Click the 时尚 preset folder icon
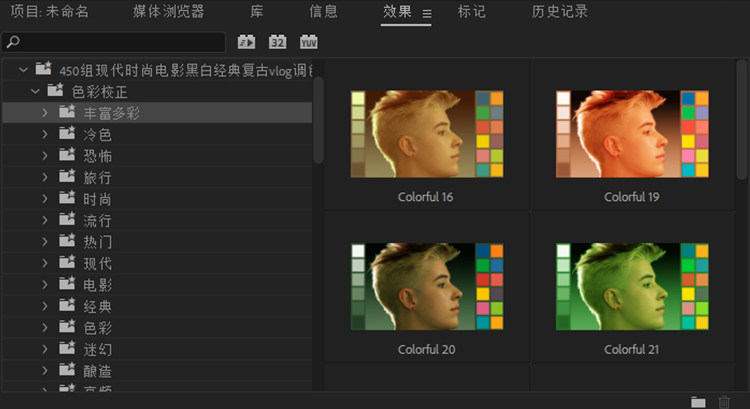Screen dimensions: 750x409 pyautogui.click(x=67, y=198)
